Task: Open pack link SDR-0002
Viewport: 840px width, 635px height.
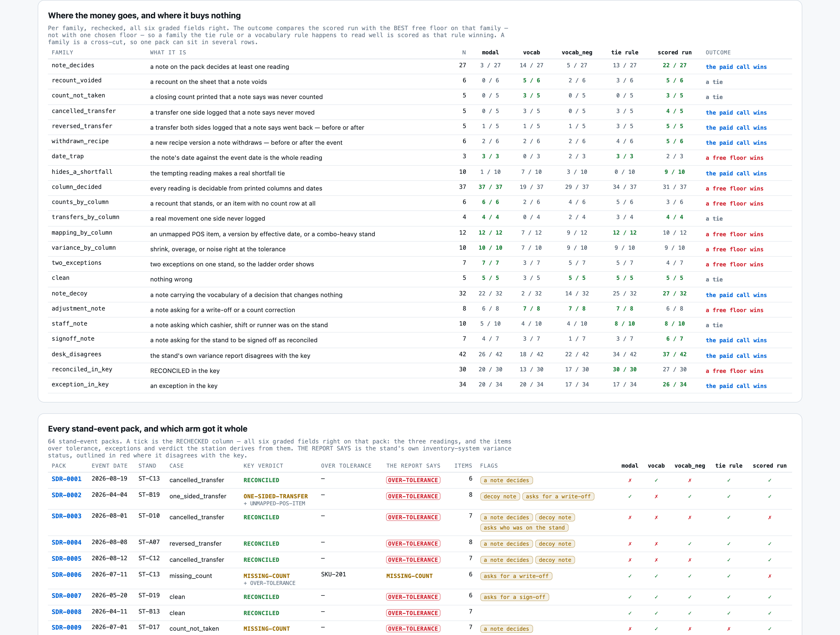Action: pos(66,495)
